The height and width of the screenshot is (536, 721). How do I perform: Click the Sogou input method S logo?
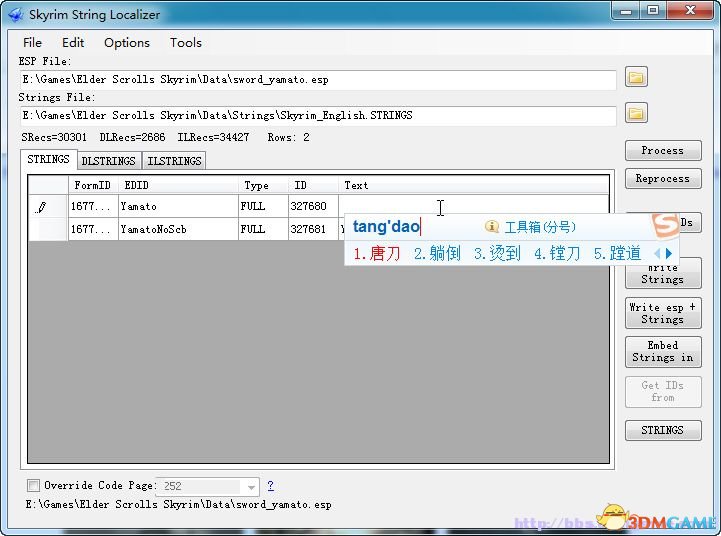[x=665, y=226]
